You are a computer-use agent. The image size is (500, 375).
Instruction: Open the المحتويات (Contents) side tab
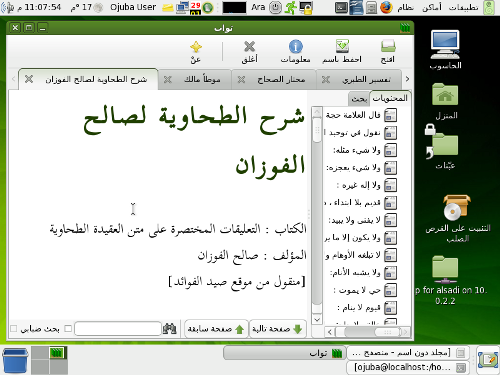pyautogui.click(x=390, y=98)
